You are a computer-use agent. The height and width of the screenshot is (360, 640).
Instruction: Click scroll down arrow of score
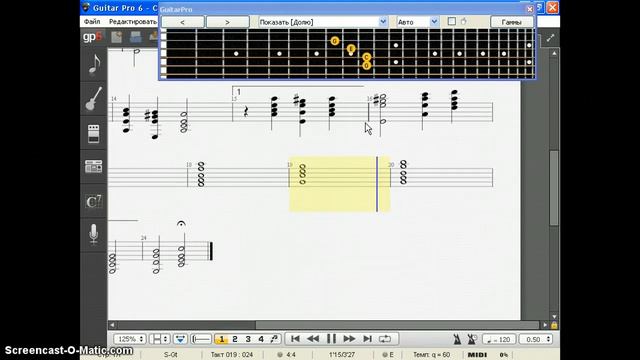coord(554,316)
